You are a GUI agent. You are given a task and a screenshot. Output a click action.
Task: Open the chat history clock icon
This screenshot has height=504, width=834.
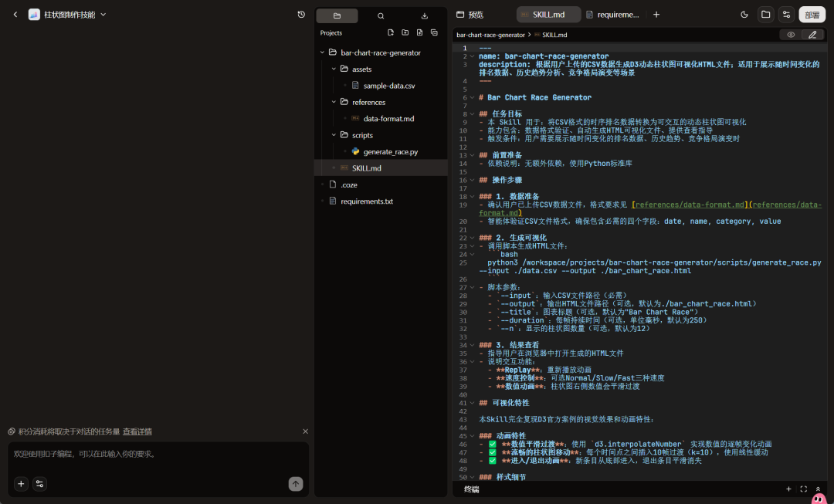tap(301, 15)
